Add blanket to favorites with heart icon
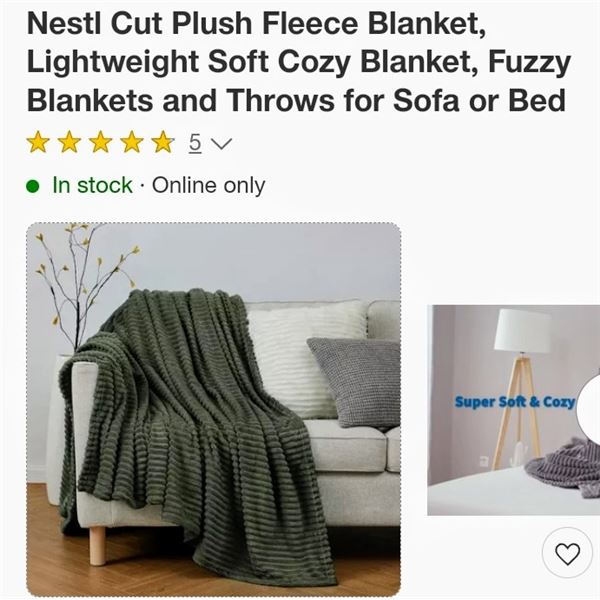 coord(567,553)
